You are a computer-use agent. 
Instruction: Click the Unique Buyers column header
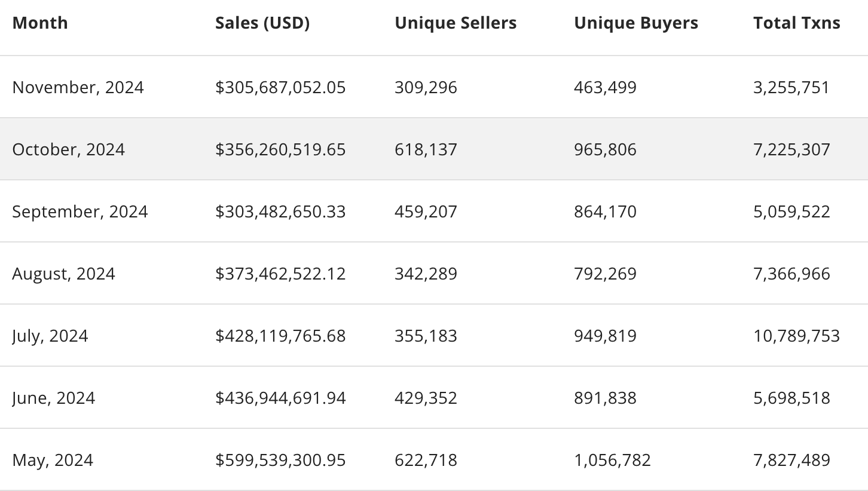coord(635,23)
